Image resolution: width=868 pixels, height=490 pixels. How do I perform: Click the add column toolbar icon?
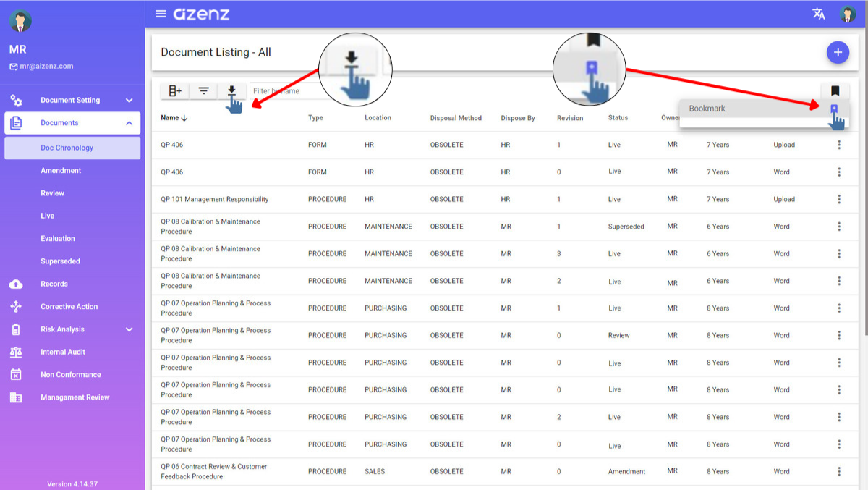pyautogui.click(x=175, y=90)
